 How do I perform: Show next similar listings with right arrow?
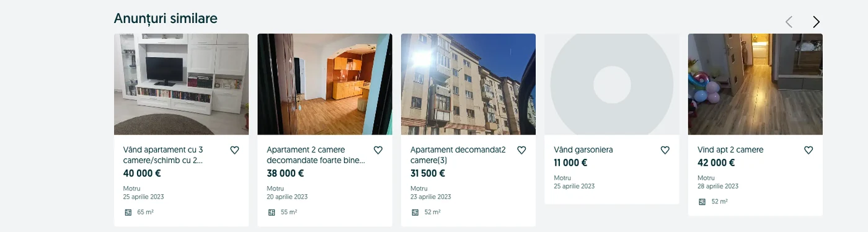pos(816,22)
